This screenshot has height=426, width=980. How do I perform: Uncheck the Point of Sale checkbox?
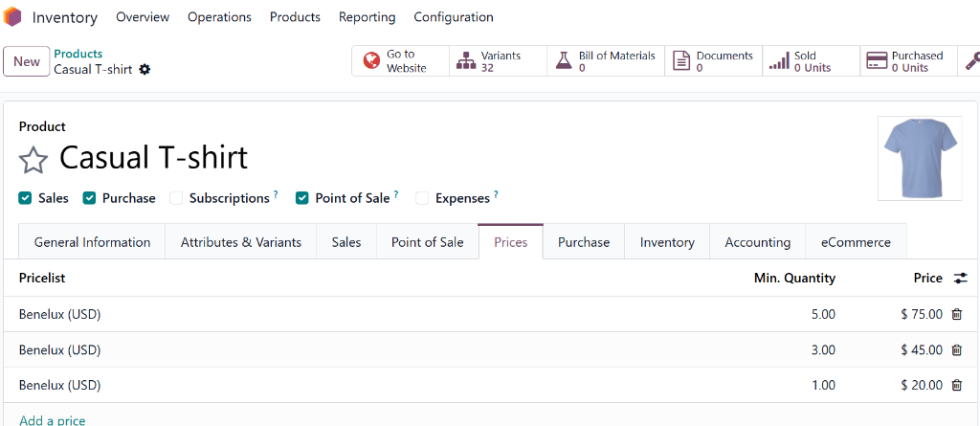click(x=301, y=198)
